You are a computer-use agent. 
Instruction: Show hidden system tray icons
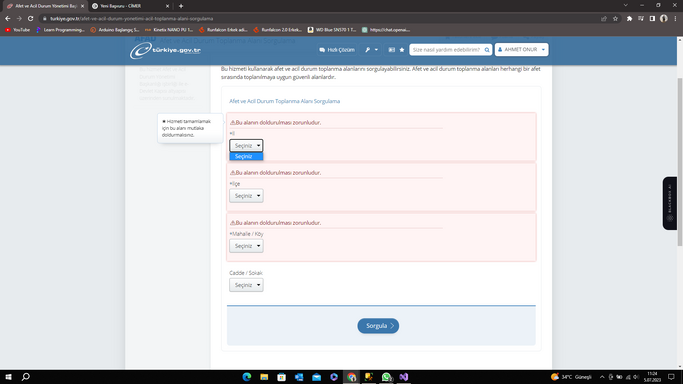[602, 377]
